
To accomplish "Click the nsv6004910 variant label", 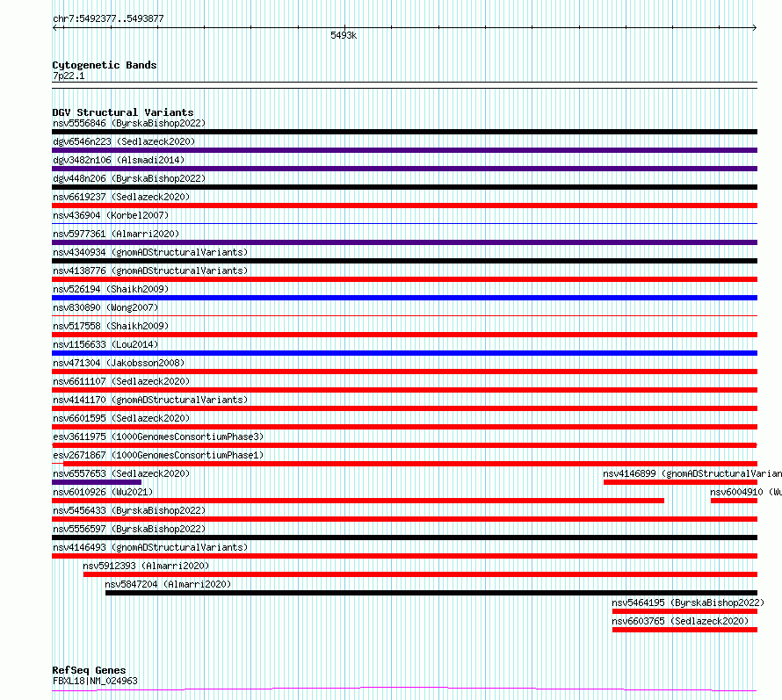I will click(746, 492).
